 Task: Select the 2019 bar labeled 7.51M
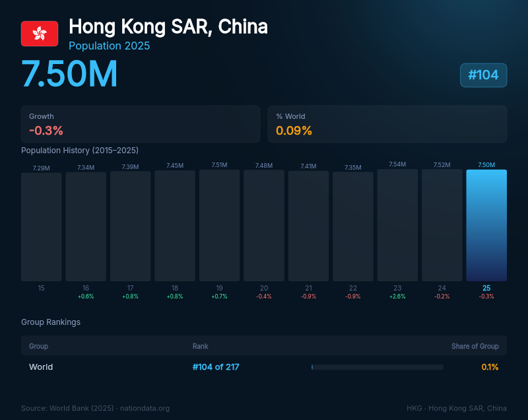219,225
